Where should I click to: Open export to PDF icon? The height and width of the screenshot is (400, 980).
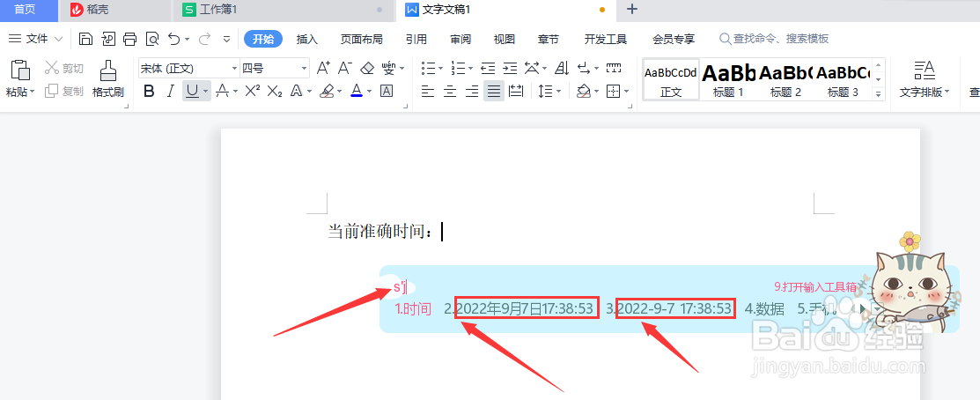pos(108,39)
